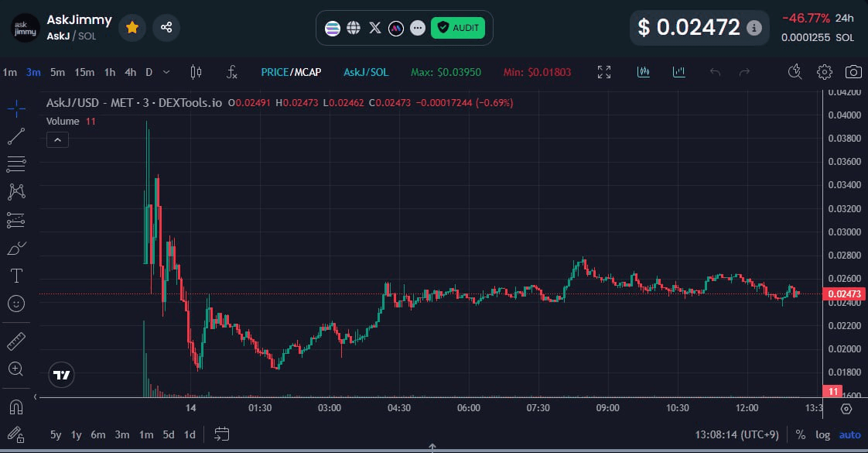Toggle the AskJimmy favorite star
The image size is (868, 453).
tap(132, 27)
